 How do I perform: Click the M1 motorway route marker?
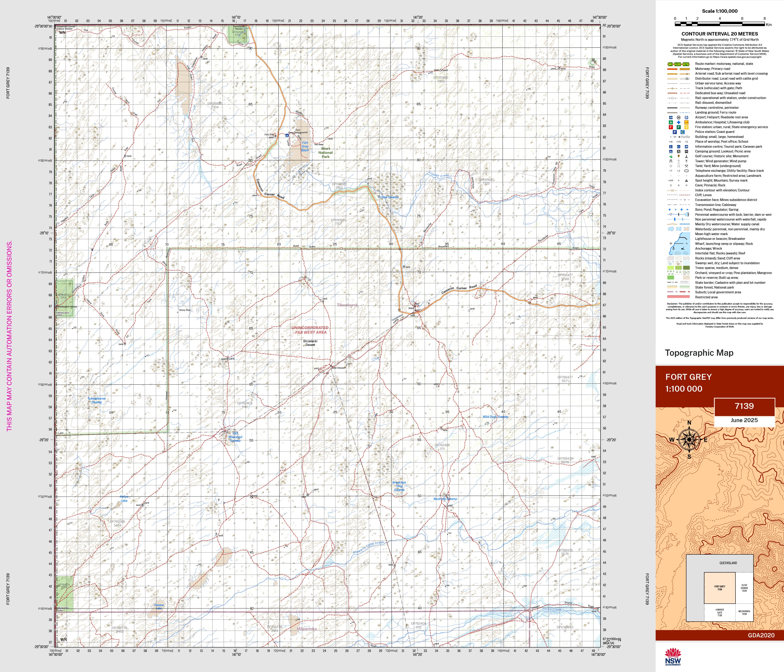pyautogui.click(x=670, y=64)
